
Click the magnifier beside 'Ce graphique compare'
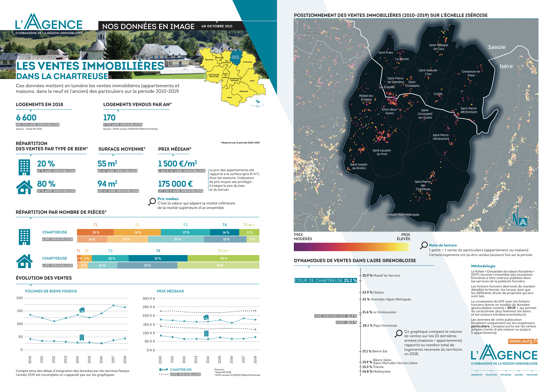pos(399,334)
